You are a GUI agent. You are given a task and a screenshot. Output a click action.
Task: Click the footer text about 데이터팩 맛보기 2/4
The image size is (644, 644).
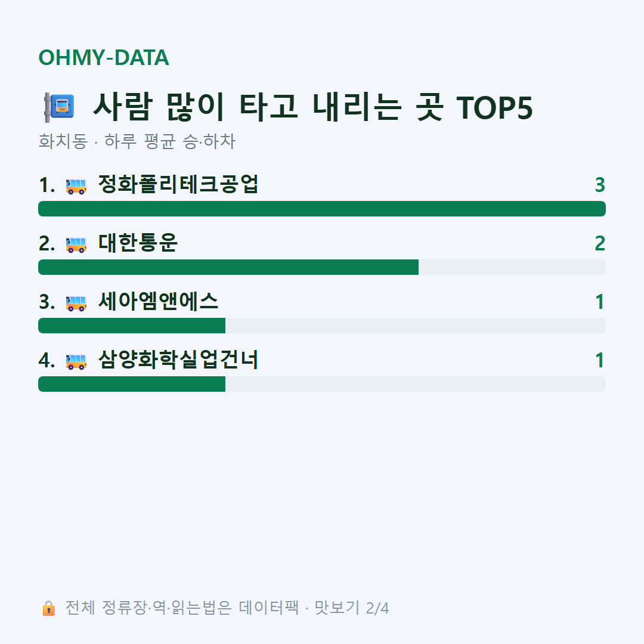point(227,608)
